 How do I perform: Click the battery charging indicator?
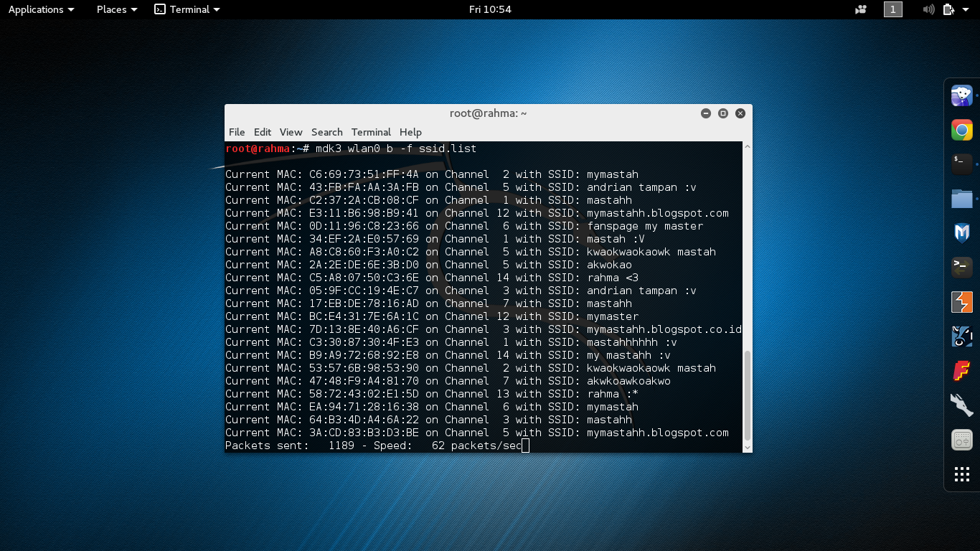pos(948,9)
